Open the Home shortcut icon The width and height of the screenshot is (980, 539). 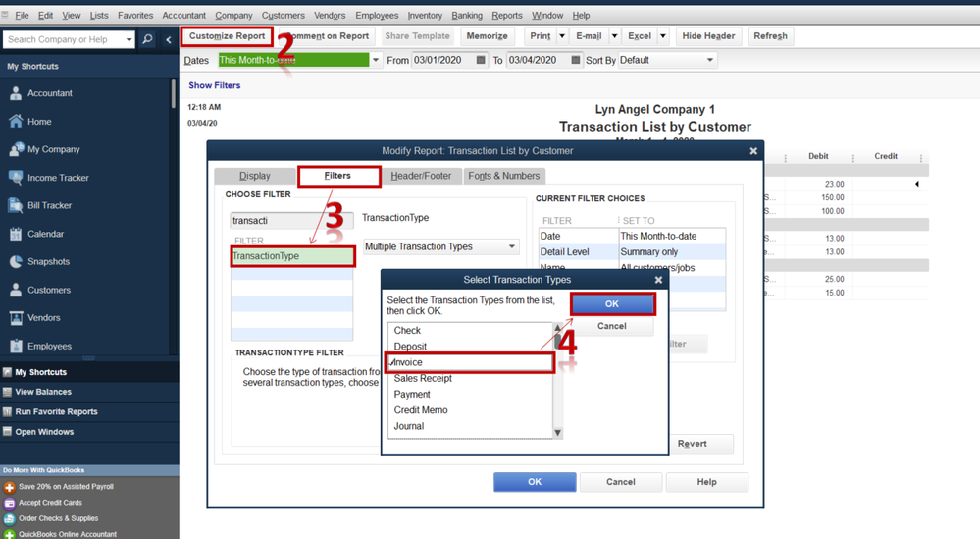16,122
